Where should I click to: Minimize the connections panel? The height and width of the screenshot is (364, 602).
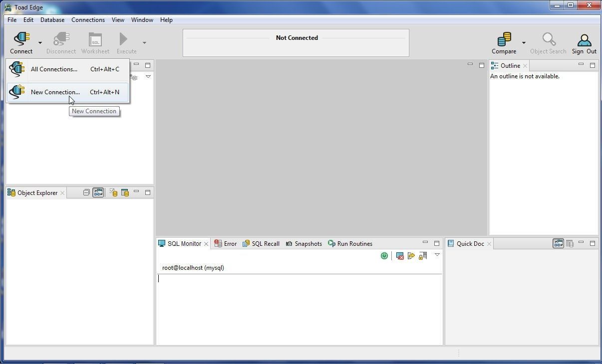(136, 64)
